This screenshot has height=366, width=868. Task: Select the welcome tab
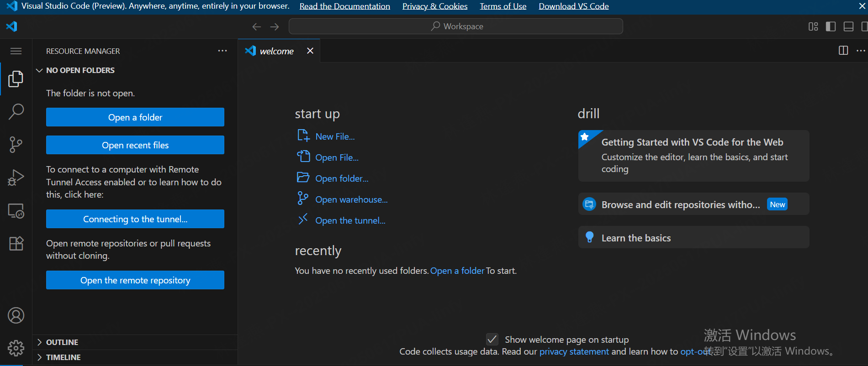tap(279, 51)
